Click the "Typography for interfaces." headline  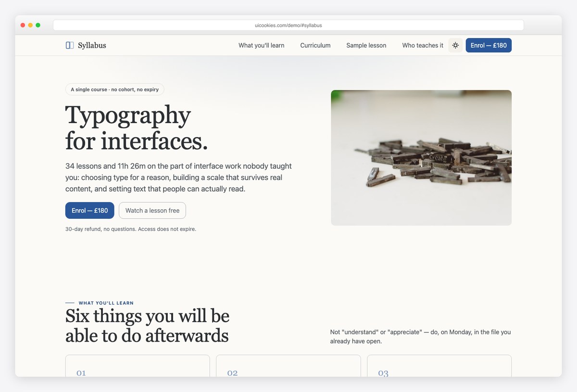137,128
